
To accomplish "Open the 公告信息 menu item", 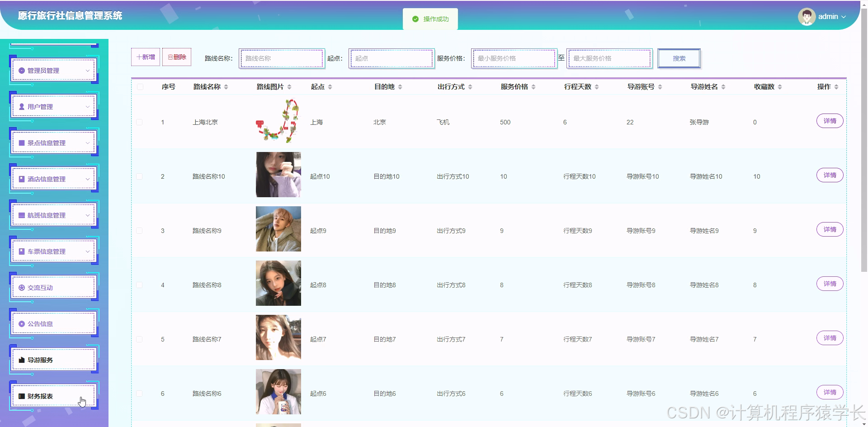I will 53,324.
